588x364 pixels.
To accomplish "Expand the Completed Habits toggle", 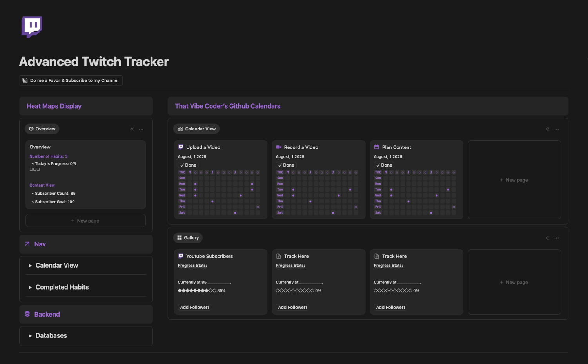I will coord(30,288).
